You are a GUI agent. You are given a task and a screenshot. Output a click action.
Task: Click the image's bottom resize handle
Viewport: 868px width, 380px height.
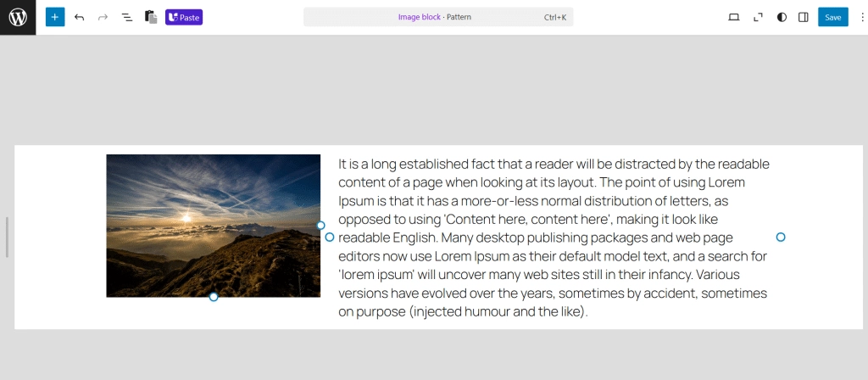coord(214,297)
